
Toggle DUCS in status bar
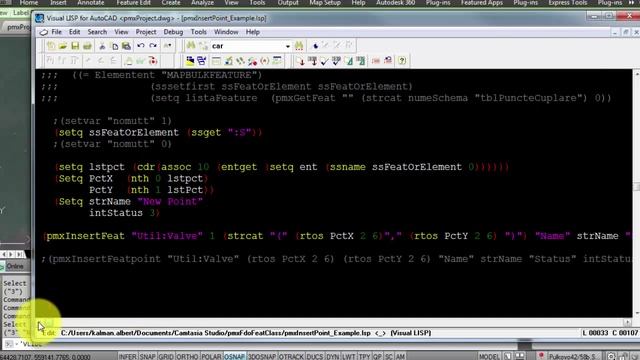(315, 356)
